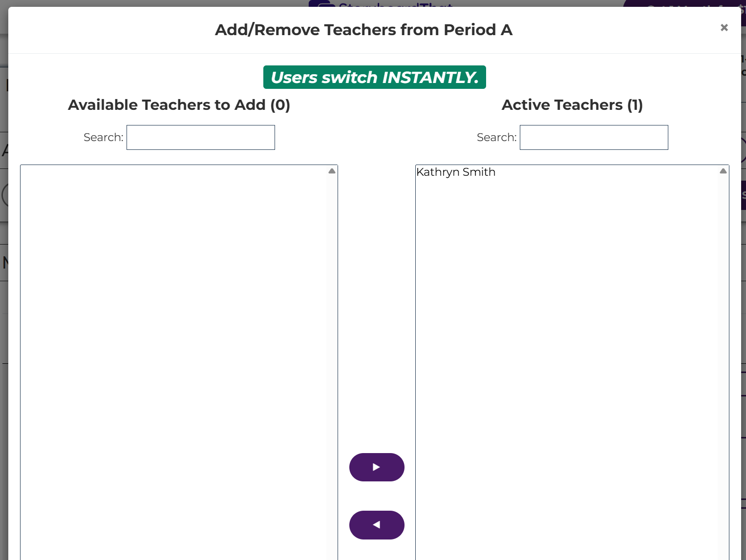Select Kathryn Smith in Active Teachers list
The width and height of the screenshot is (746, 560).
pyautogui.click(x=456, y=172)
